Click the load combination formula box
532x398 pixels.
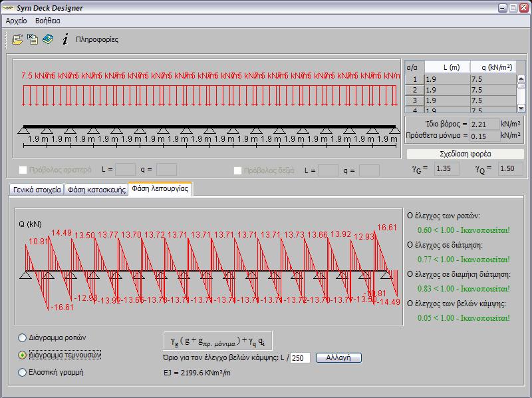coord(218,341)
